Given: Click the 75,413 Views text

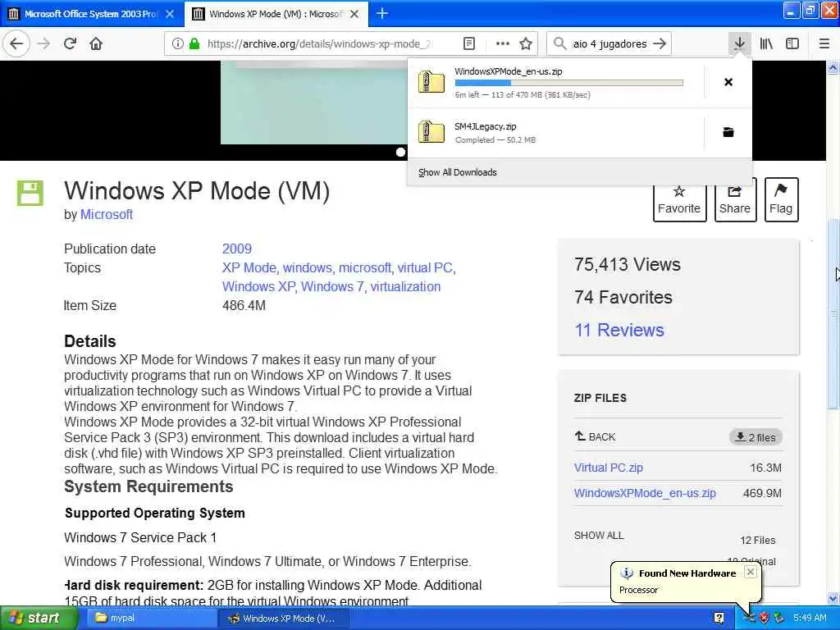Looking at the screenshot, I should click(x=628, y=265).
